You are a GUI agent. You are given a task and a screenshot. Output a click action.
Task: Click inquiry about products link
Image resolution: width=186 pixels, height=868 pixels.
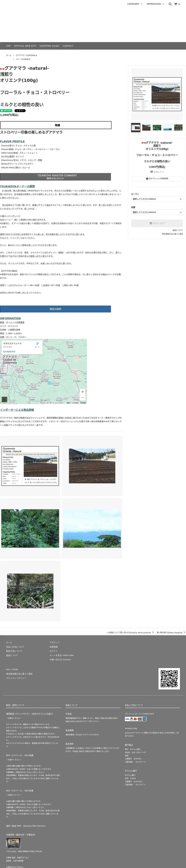click(x=130, y=632)
